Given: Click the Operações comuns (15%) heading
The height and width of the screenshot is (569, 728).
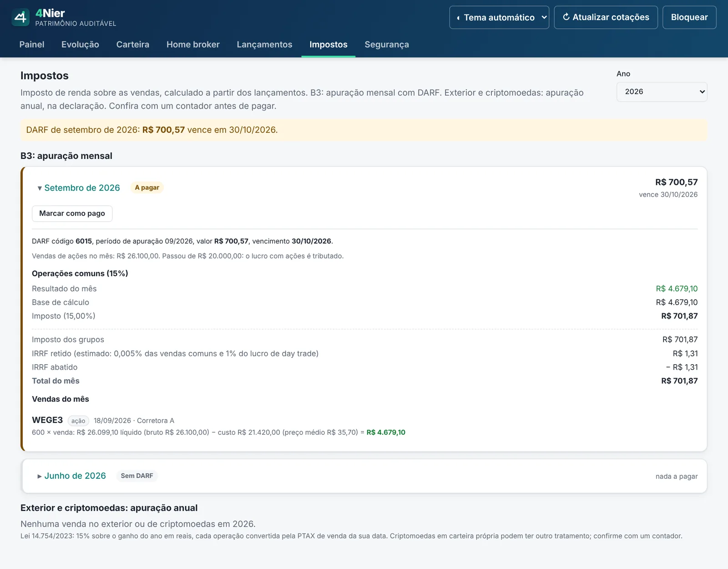Looking at the screenshot, I should [80, 274].
